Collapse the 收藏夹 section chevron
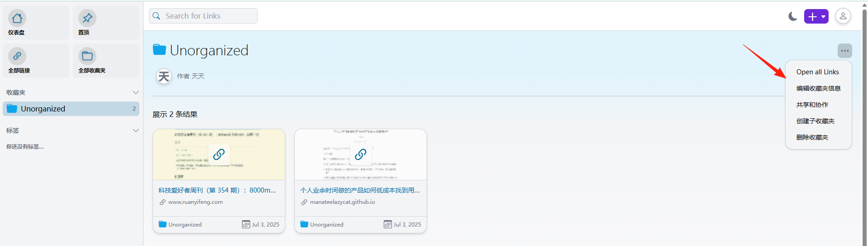Viewport: 868px width, 246px height. (x=135, y=92)
